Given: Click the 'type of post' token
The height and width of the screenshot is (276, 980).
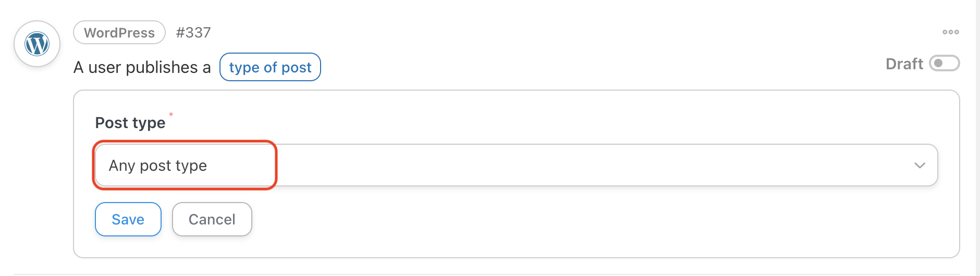Looking at the screenshot, I should pos(270,67).
